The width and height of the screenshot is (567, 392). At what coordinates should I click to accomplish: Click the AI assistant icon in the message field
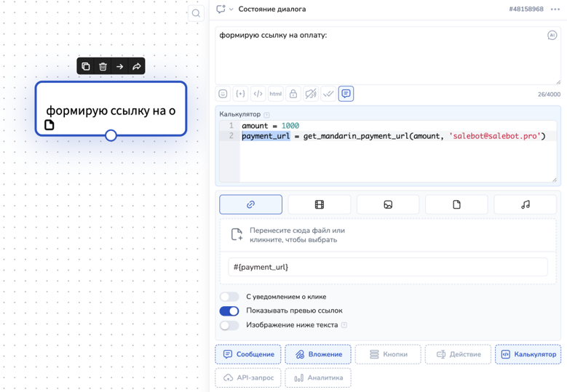[552, 36]
